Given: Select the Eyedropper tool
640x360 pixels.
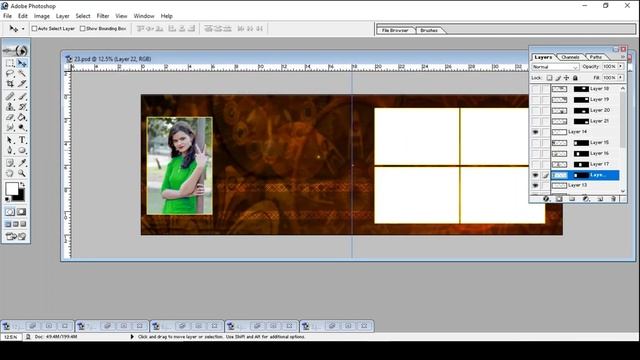Looking at the screenshot, I should [x=22, y=163].
